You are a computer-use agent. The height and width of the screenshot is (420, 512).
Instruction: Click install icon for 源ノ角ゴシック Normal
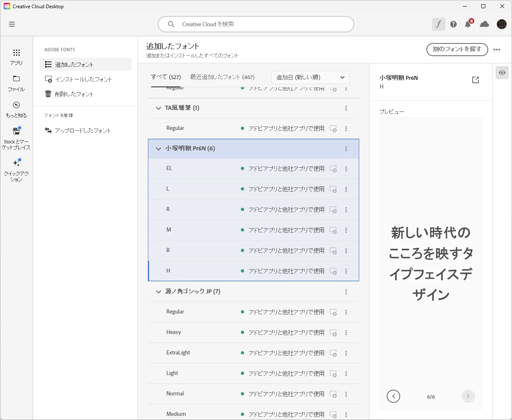coord(333,394)
